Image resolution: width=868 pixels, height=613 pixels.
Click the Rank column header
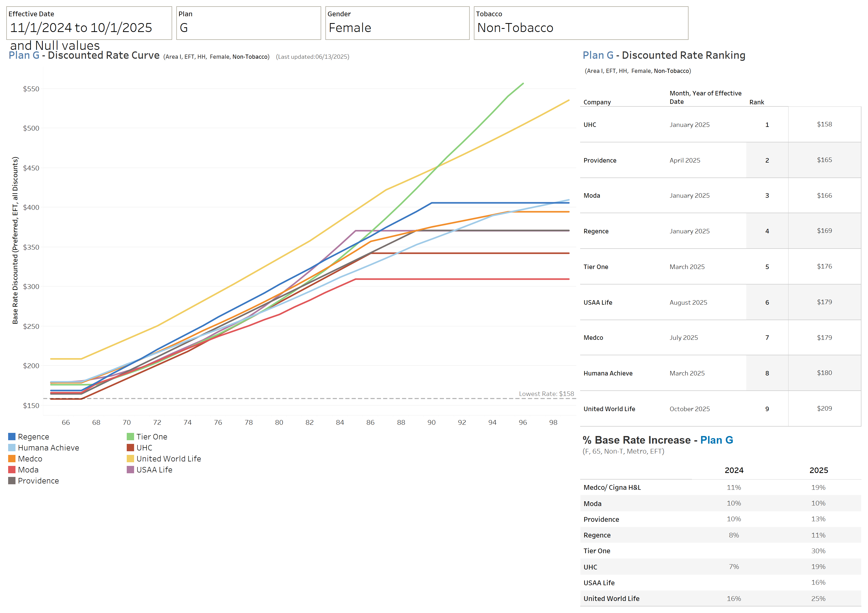(x=756, y=102)
